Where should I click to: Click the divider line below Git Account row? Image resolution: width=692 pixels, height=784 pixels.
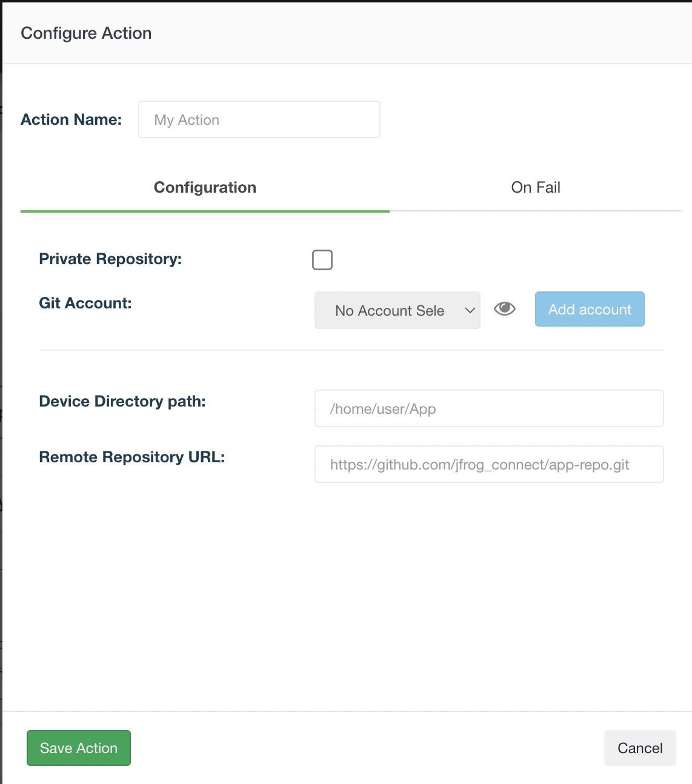tap(351, 350)
